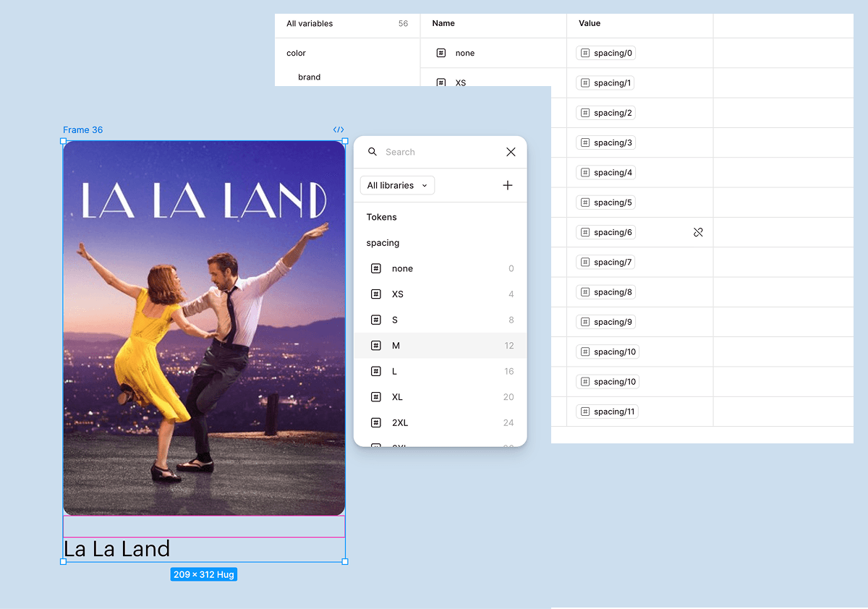Image resolution: width=868 pixels, height=609 pixels.
Task: Click the spacing/11 value chip
Action: coord(608,412)
